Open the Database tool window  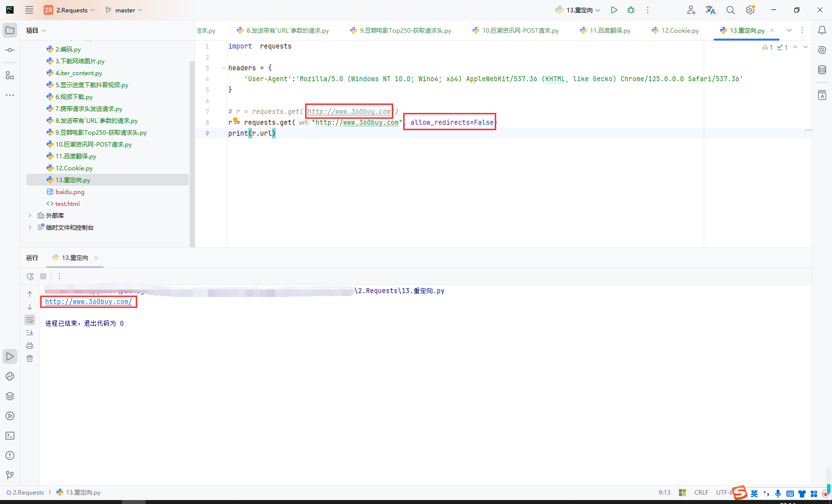tap(822, 70)
